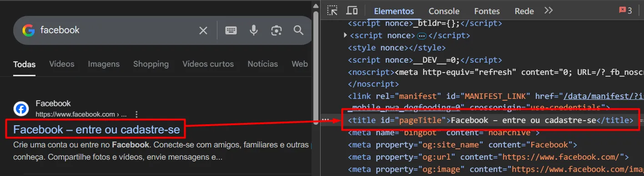This screenshot has width=644, height=176.
Task: Click the facebook search input field
Action: (116, 30)
